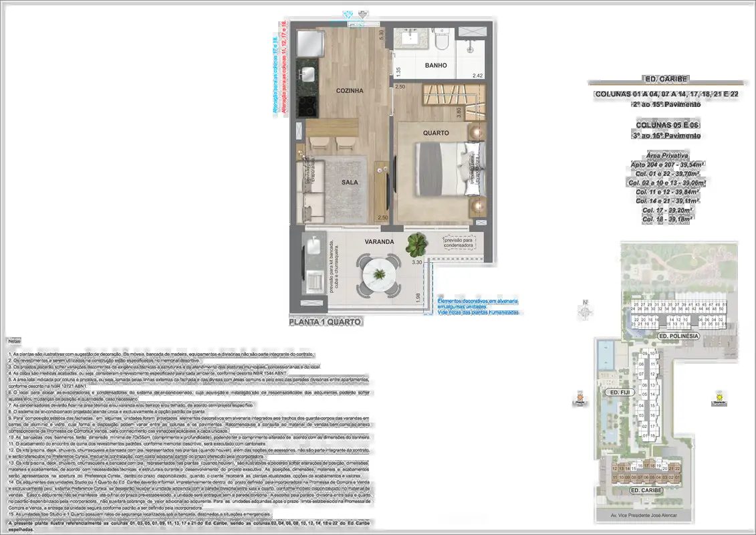Click the bathroom sink countertop
Viewport: 756px width, 535px height.
(x=412, y=39)
